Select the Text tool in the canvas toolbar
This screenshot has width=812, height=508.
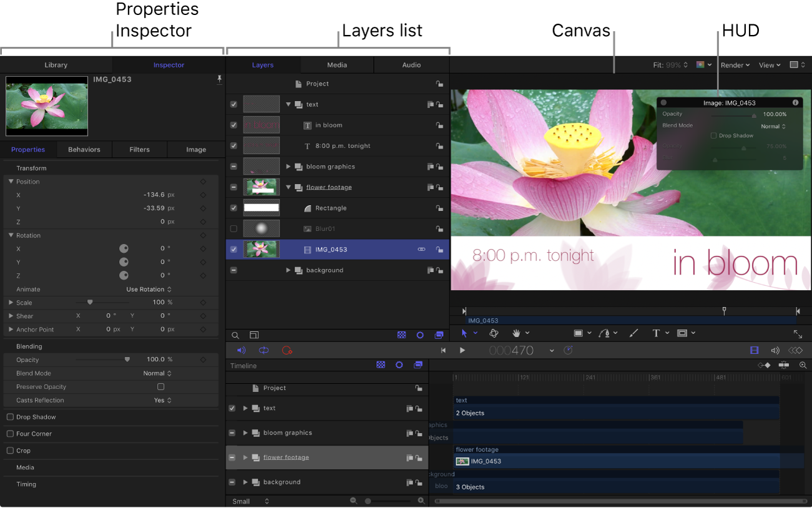(x=656, y=333)
